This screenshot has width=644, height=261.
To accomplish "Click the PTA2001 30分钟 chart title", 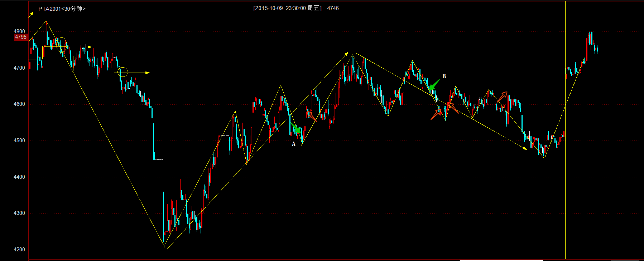I will tap(62, 9).
